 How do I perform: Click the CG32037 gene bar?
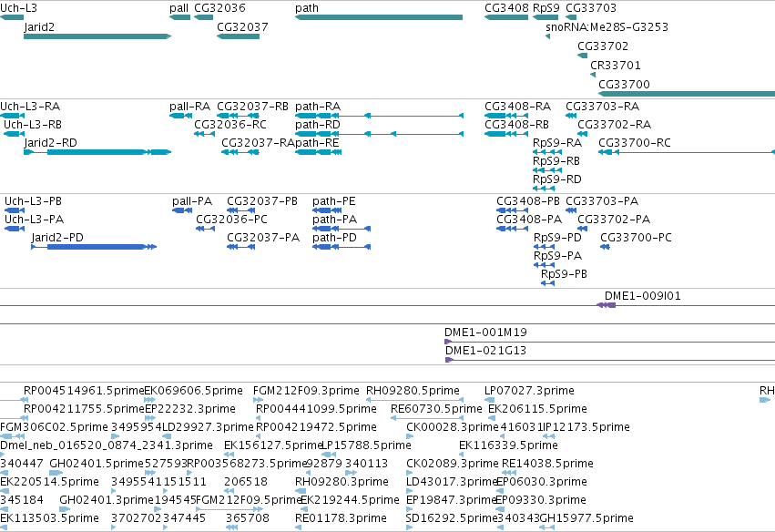point(239,36)
